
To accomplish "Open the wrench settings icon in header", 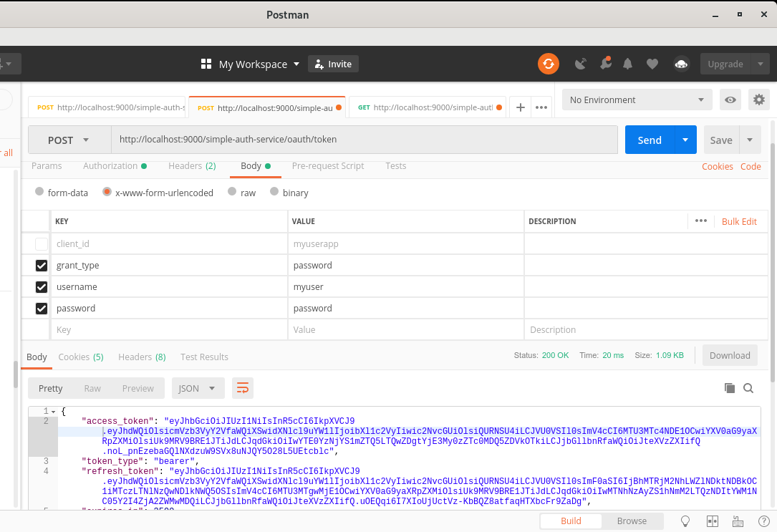I will pyautogui.click(x=606, y=63).
